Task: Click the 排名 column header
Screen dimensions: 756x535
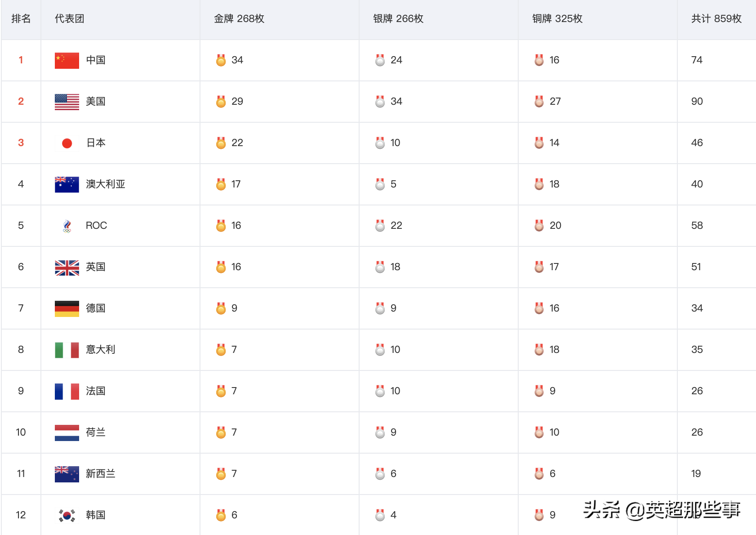Action: point(21,19)
